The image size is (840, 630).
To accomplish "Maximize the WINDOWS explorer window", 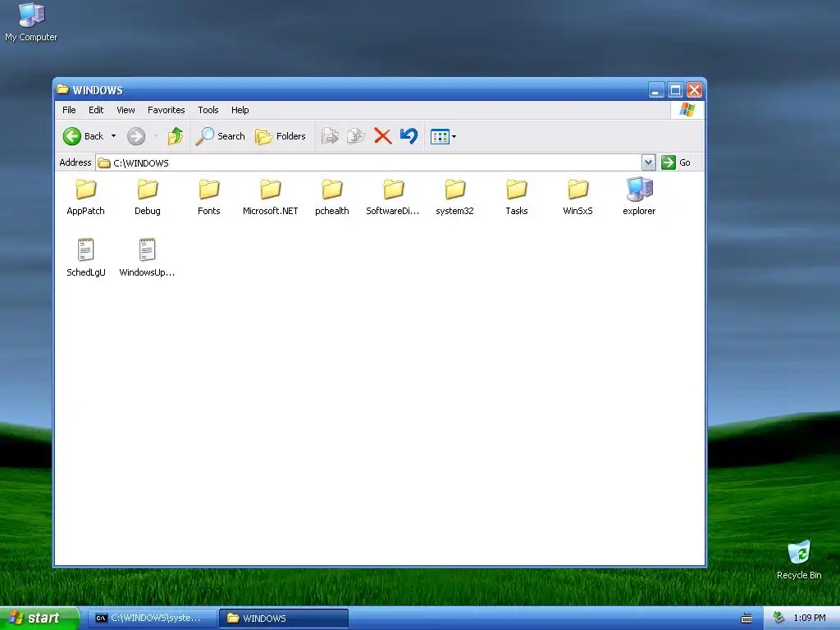I will (676, 90).
